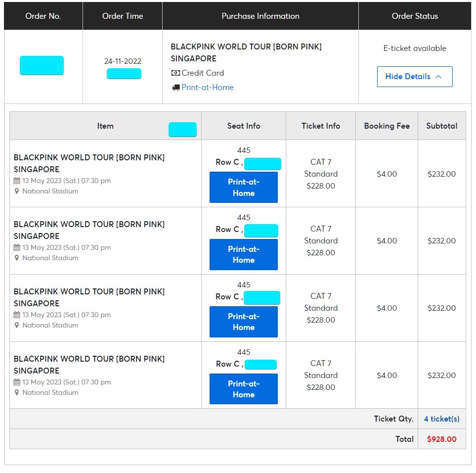Click the delivery truck icon

click(175, 88)
